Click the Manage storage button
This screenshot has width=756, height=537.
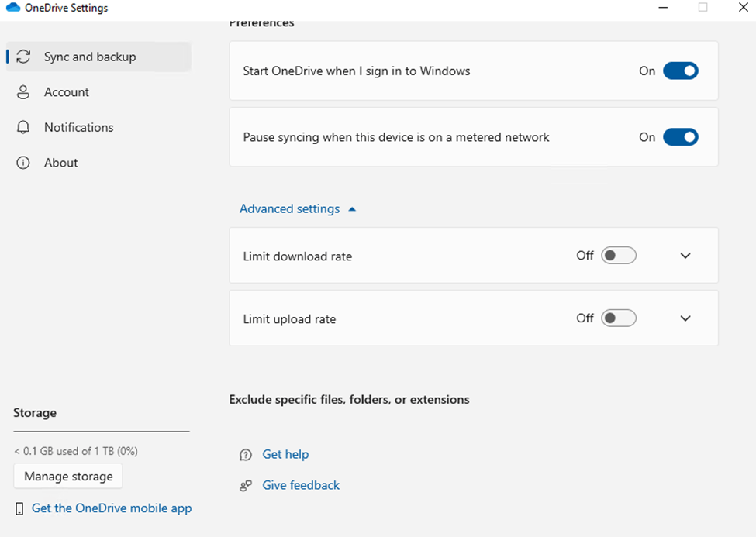68,477
